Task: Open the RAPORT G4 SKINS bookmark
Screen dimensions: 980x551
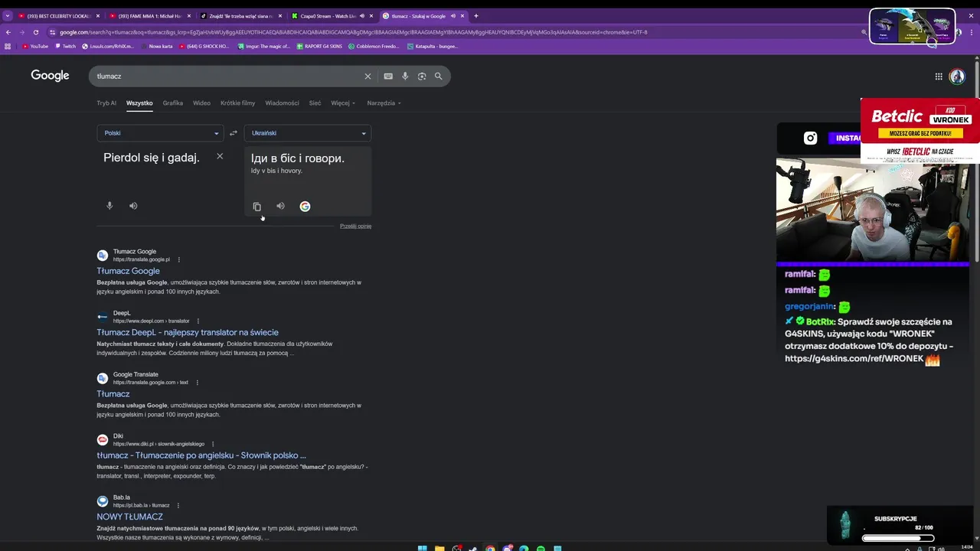Action: (x=318, y=46)
